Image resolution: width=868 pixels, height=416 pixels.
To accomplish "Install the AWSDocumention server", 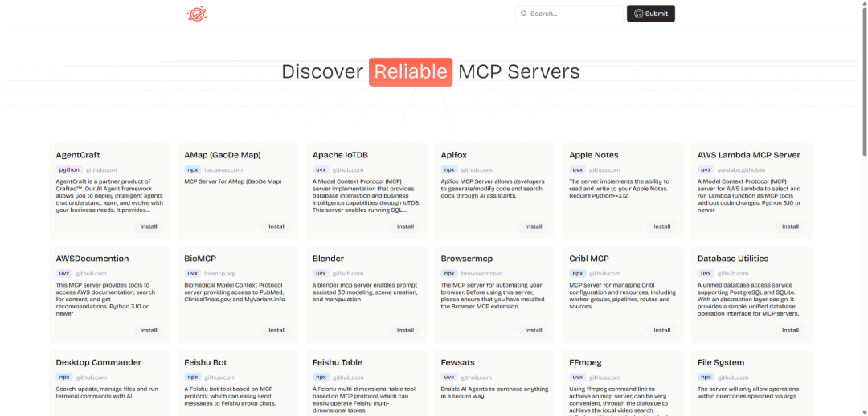I will (149, 330).
